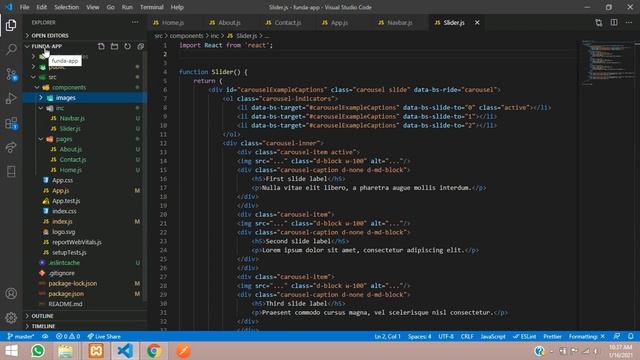Viewport: 640px width, 360px height.
Task: Open WhatsApp from the taskbar
Action: (x=38, y=351)
